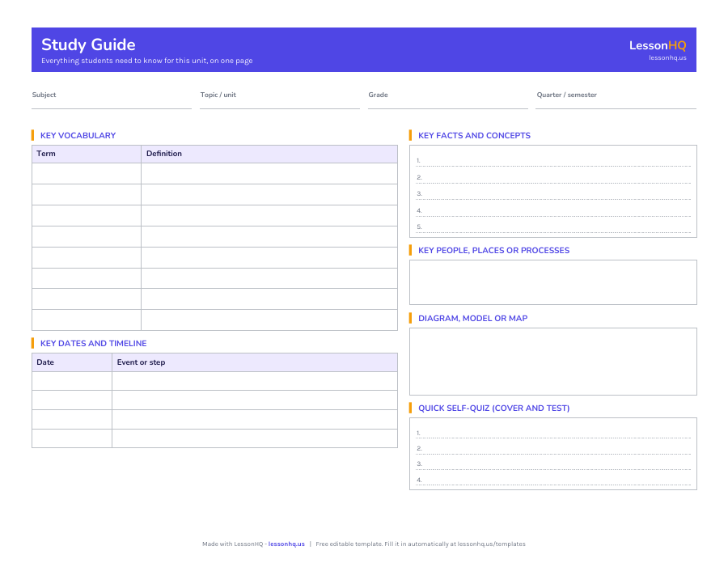This screenshot has width=728, height=563.
Task: Click line 1 in Quick Self-Quiz
Action: point(553,433)
